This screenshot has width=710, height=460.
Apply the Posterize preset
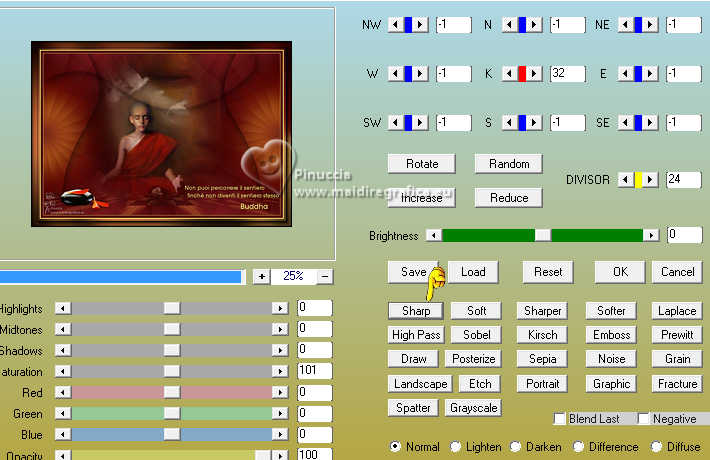(x=473, y=359)
